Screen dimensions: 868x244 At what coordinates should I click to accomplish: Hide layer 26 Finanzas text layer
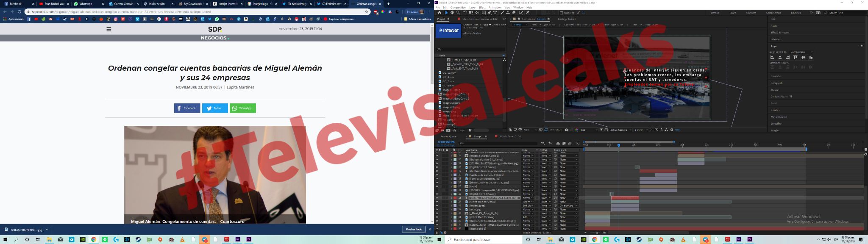(x=437, y=198)
